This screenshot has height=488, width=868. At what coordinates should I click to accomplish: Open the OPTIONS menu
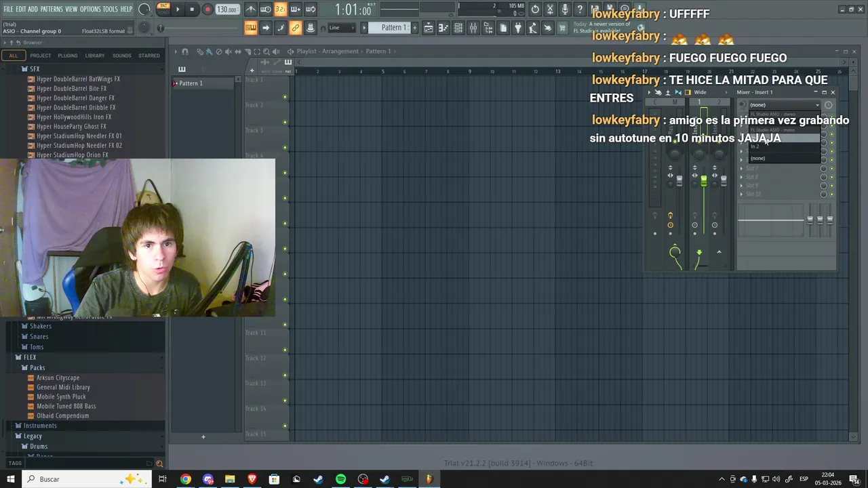coord(90,9)
